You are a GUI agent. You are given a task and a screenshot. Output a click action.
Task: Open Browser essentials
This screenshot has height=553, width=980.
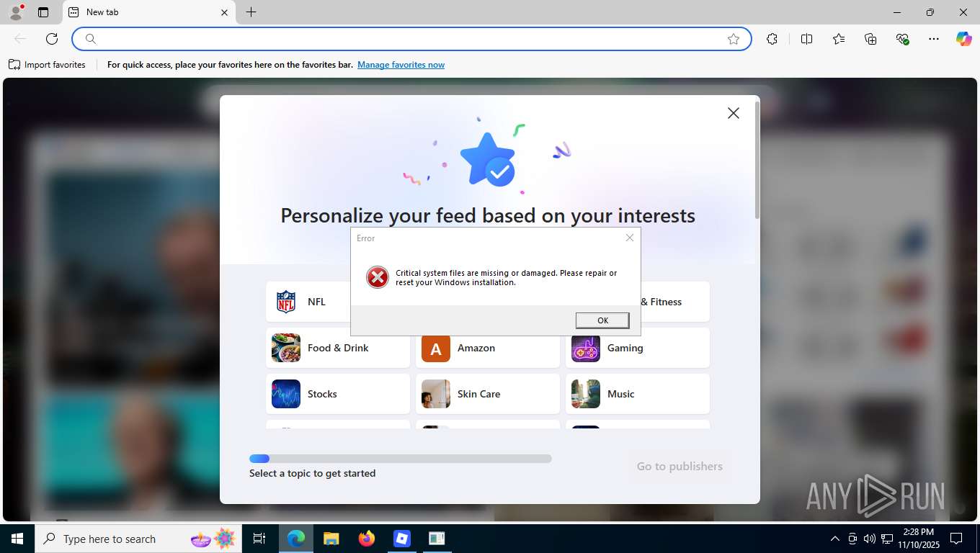[x=902, y=39]
